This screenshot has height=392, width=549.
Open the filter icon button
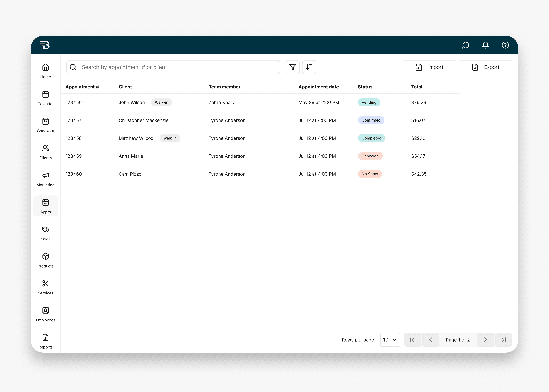point(293,67)
